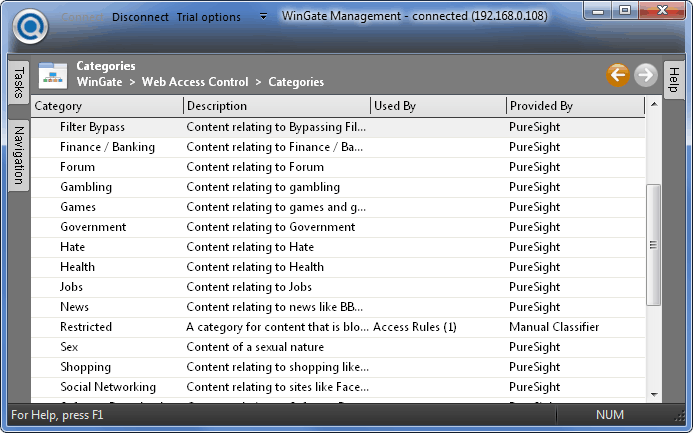Viewport: 693px width, 433px height.
Task: Open the Help side tab
Action: (674, 80)
